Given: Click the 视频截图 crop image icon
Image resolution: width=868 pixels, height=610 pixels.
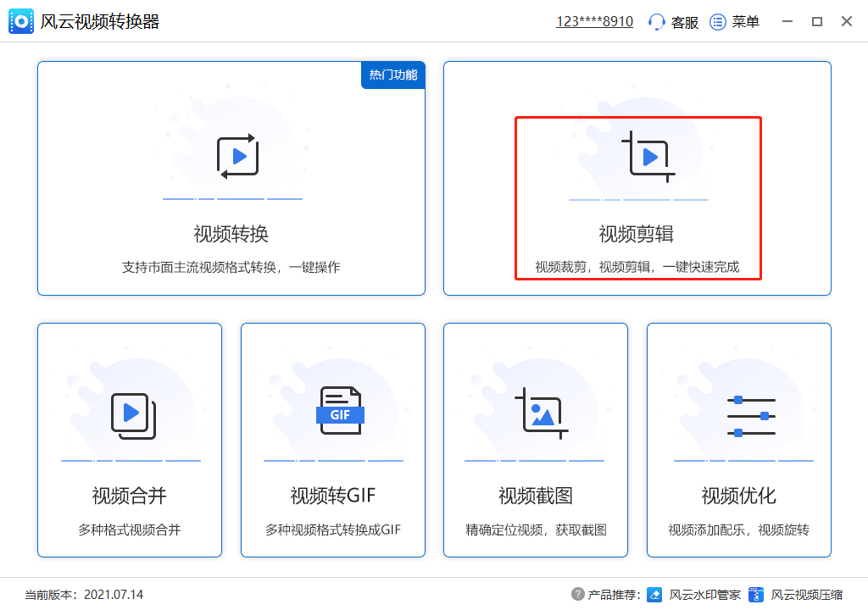Looking at the screenshot, I should (x=542, y=413).
